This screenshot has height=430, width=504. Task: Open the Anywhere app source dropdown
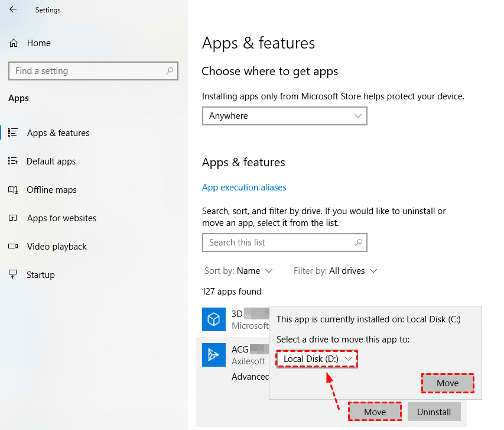pyautogui.click(x=284, y=116)
